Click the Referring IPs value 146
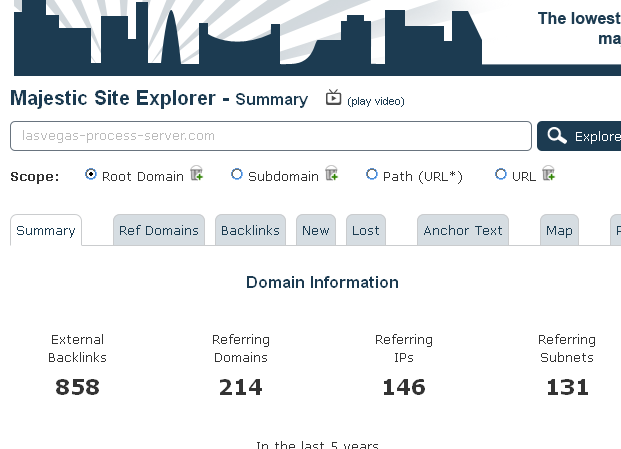The image size is (621, 449). tap(404, 387)
